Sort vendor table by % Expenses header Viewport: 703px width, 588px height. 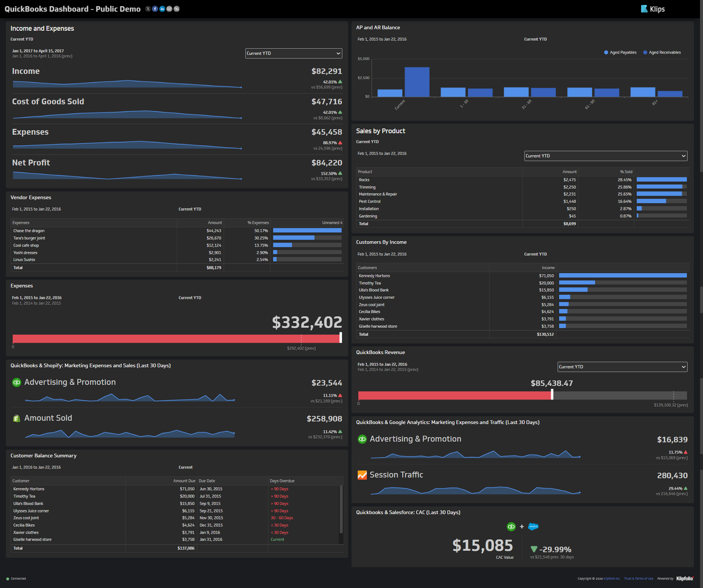point(258,223)
